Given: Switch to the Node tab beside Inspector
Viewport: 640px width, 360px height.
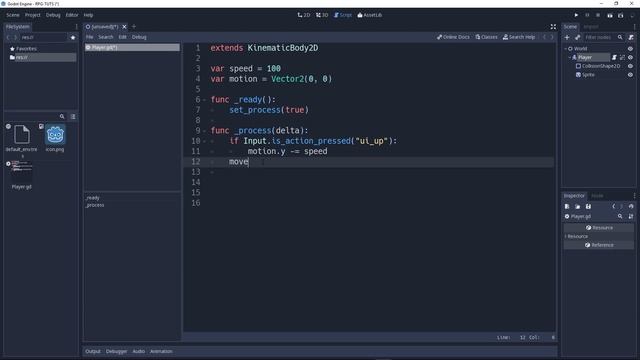Looking at the screenshot, I should tap(597, 196).
